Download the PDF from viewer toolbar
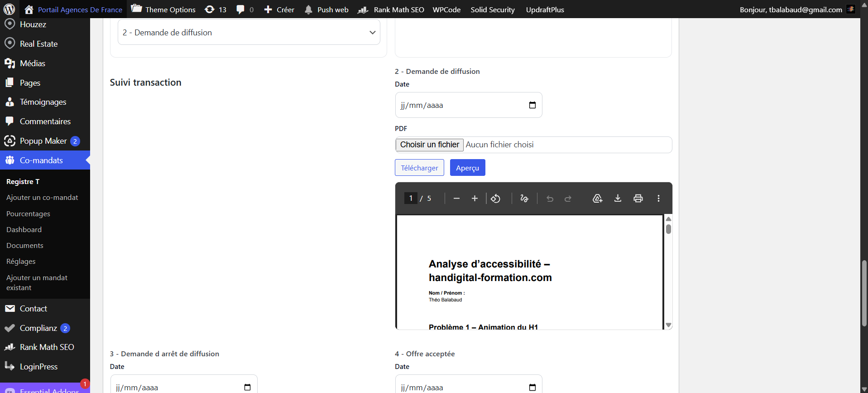 (618, 199)
